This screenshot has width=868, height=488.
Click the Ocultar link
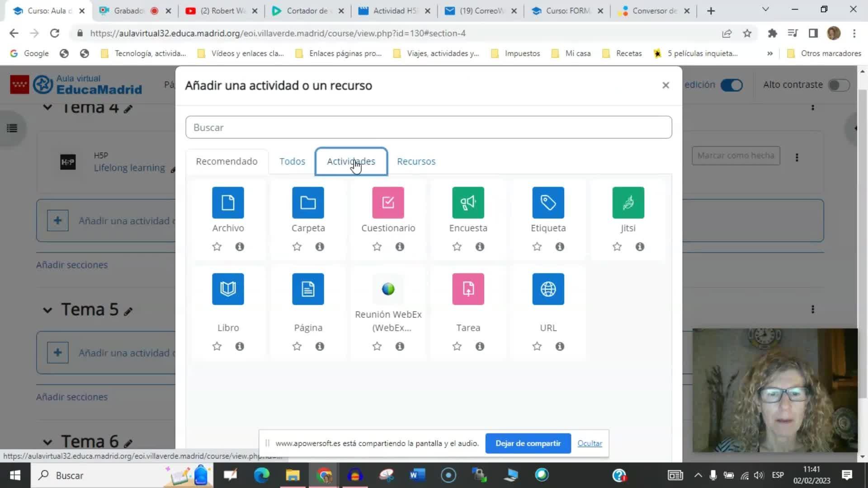(590, 443)
